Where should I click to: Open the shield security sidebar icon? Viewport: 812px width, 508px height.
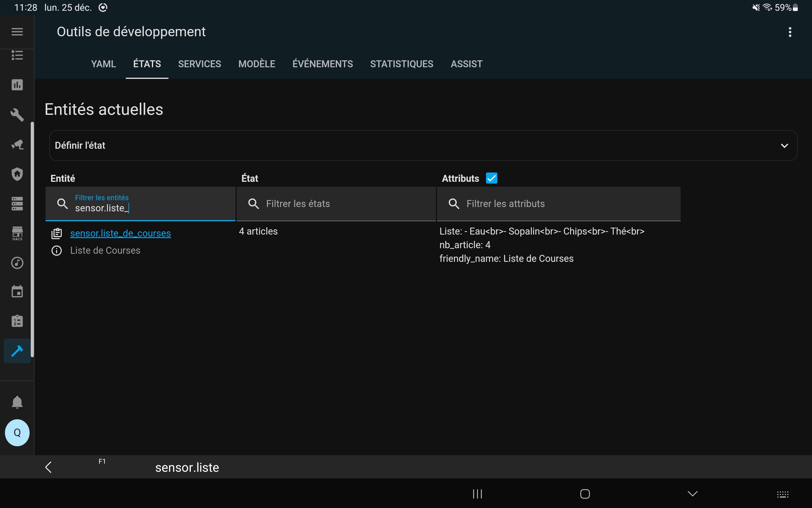[x=17, y=174]
